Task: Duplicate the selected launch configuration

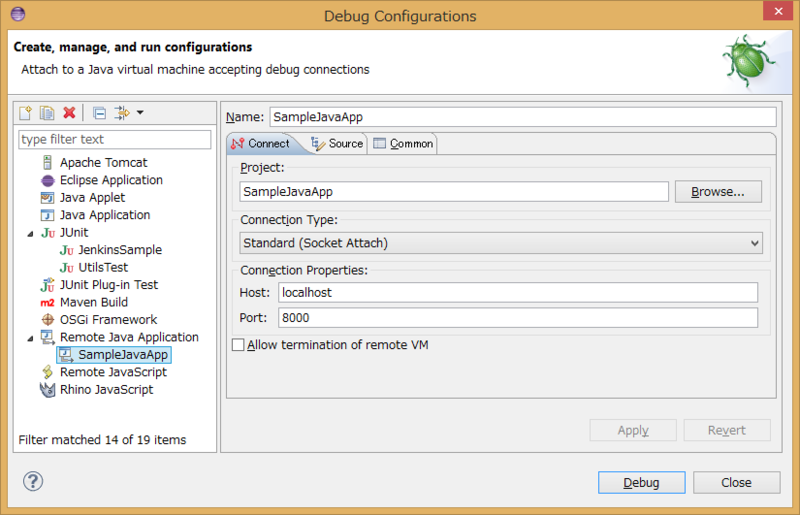Action: pos(47,113)
